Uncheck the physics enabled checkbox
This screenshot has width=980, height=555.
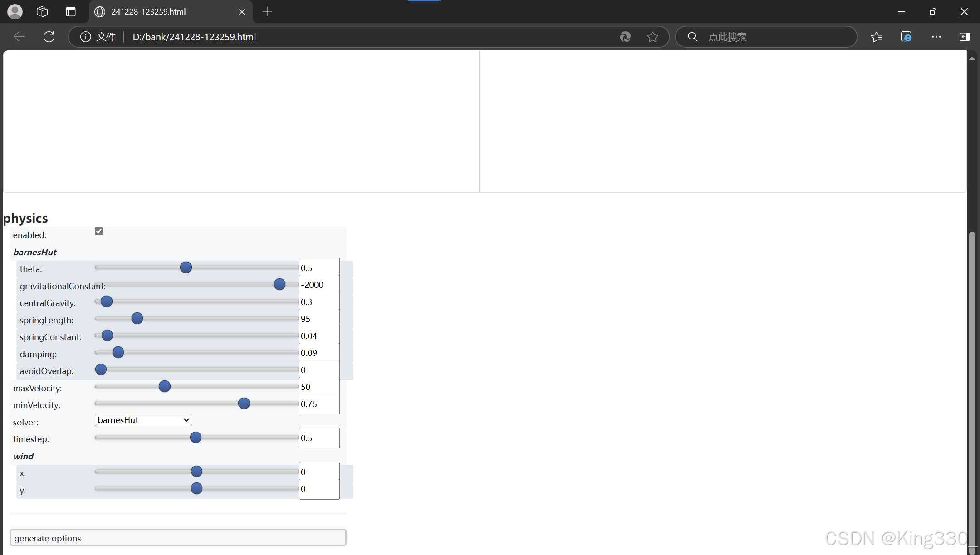(99, 231)
